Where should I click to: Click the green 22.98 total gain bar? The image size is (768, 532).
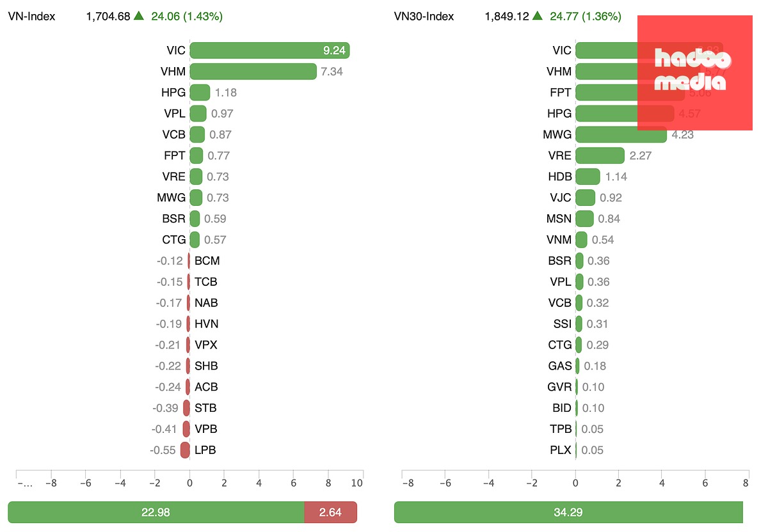[x=156, y=512]
